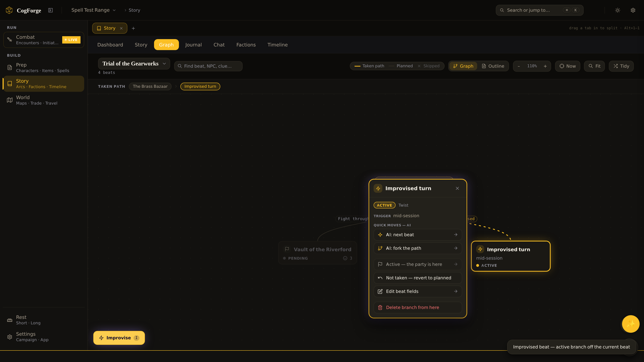The width and height of the screenshot is (644, 362).
Task: Expand the Spell Test Range campaign dropdown
Action: click(x=94, y=10)
